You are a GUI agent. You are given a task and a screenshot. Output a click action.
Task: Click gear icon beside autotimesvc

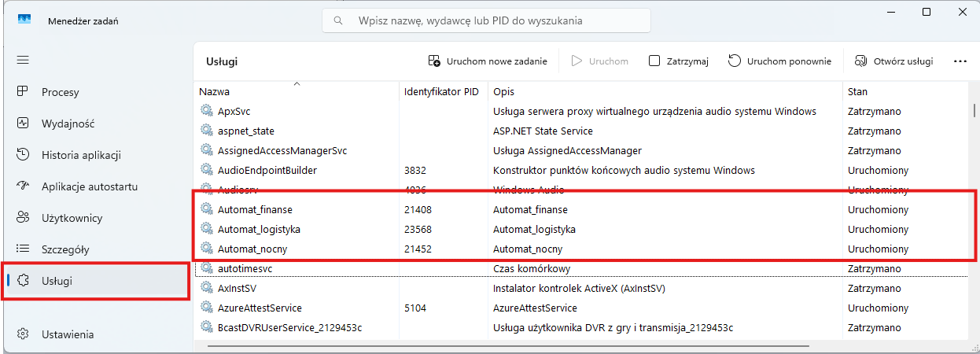coord(207,268)
